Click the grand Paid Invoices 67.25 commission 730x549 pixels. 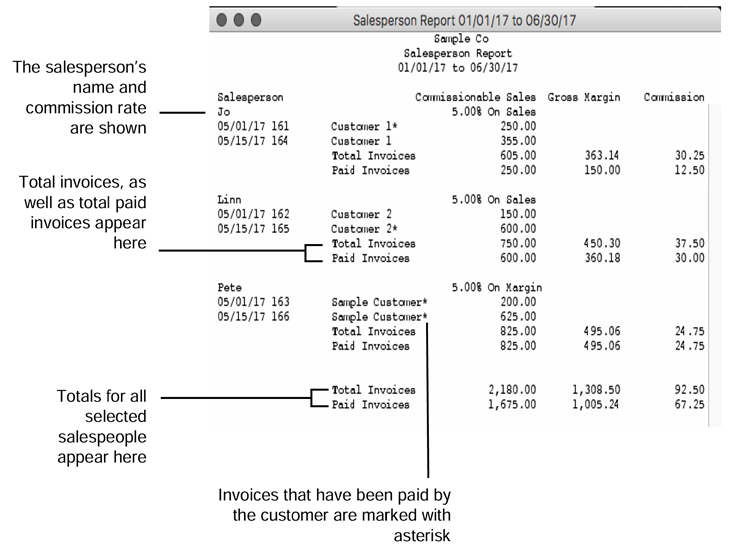click(x=686, y=405)
